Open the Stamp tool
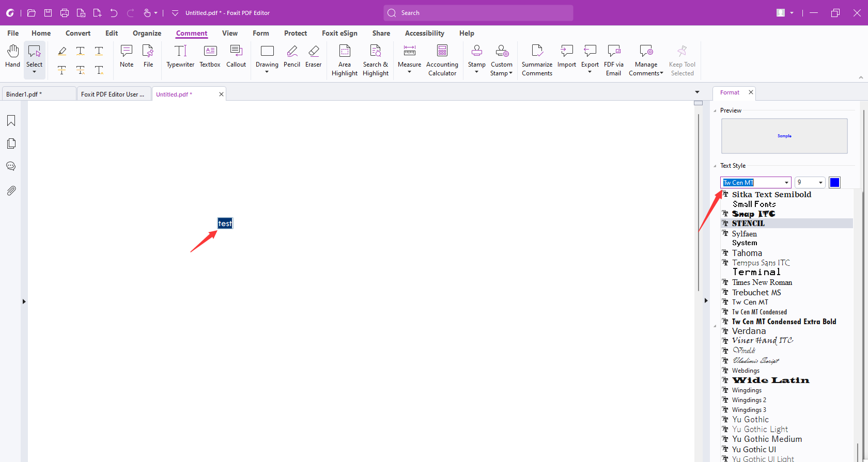The height and width of the screenshot is (462, 868). pos(476,59)
